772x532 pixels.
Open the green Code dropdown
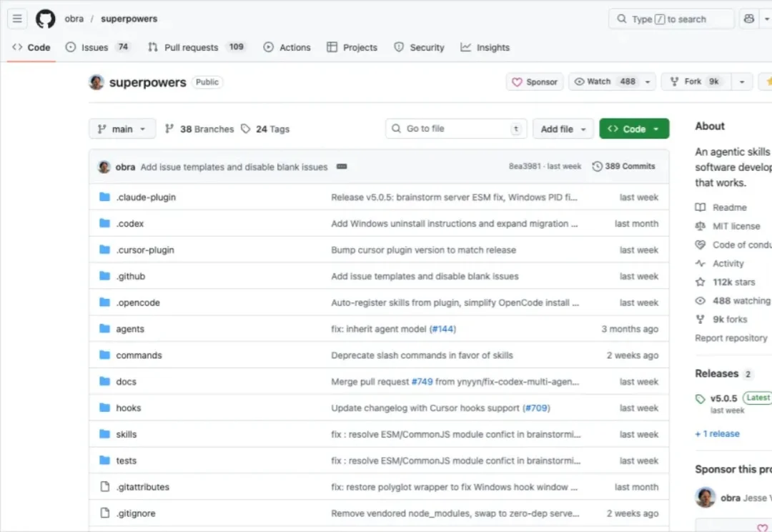point(634,129)
